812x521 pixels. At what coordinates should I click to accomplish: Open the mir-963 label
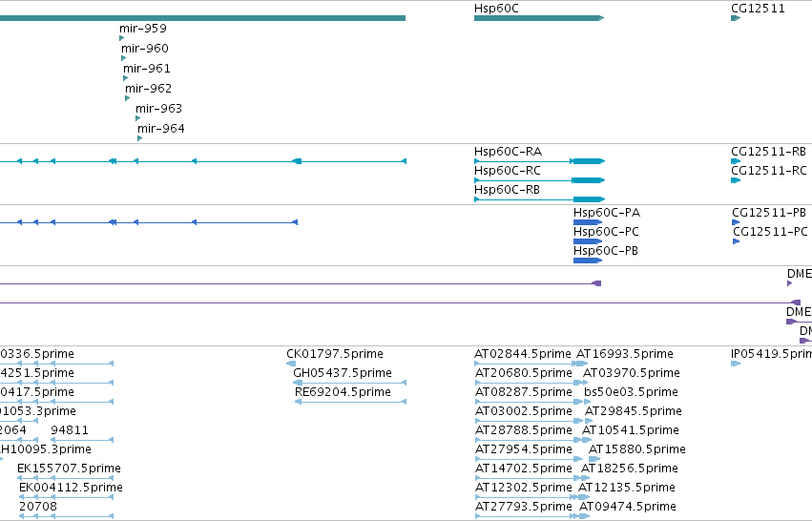(x=159, y=109)
